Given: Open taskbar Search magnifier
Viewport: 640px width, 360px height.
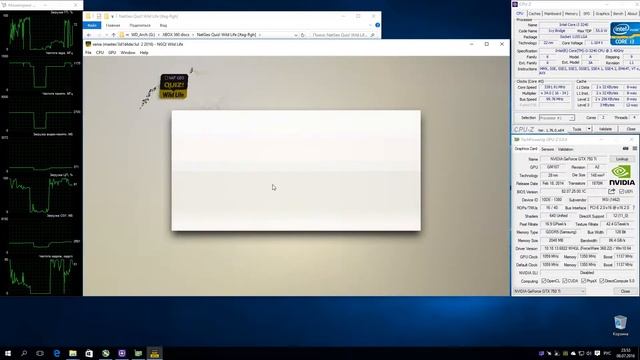Looking at the screenshot, I should click(24, 353).
